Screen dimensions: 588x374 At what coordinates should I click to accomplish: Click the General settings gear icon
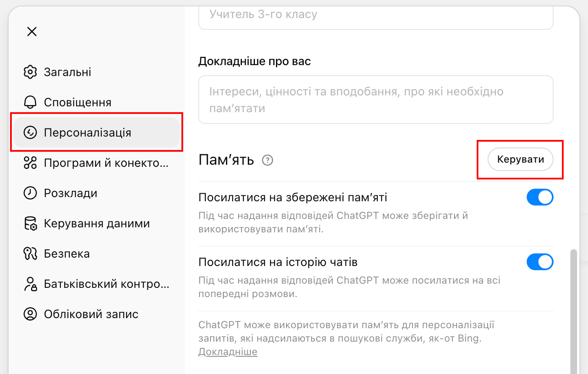pos(30,72)
